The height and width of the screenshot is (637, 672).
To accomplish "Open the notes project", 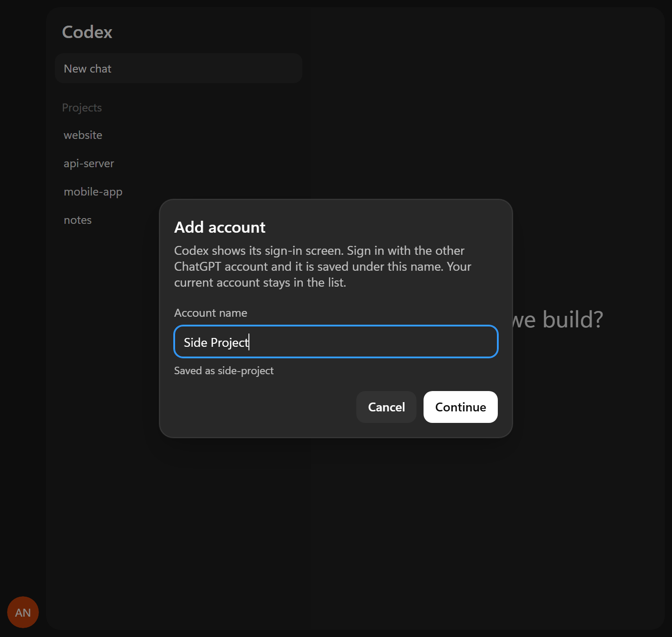I will pyautogui.click(x=78, y=220).
